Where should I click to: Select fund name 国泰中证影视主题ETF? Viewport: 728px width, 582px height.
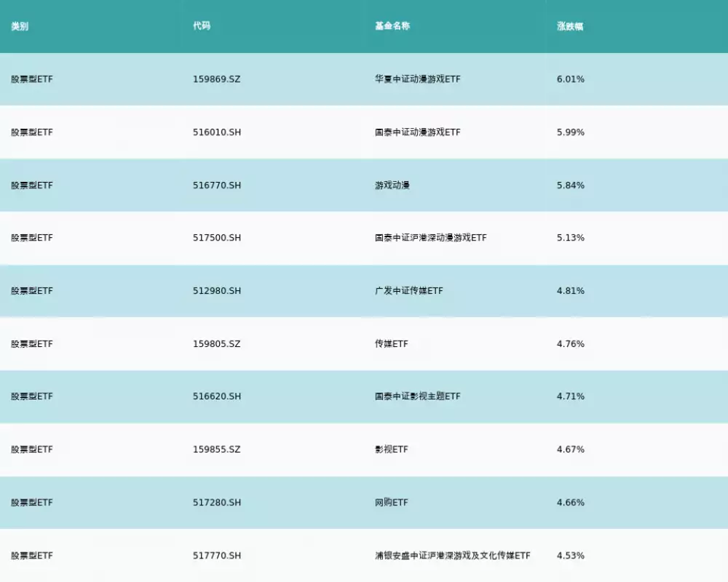(417, 396)
